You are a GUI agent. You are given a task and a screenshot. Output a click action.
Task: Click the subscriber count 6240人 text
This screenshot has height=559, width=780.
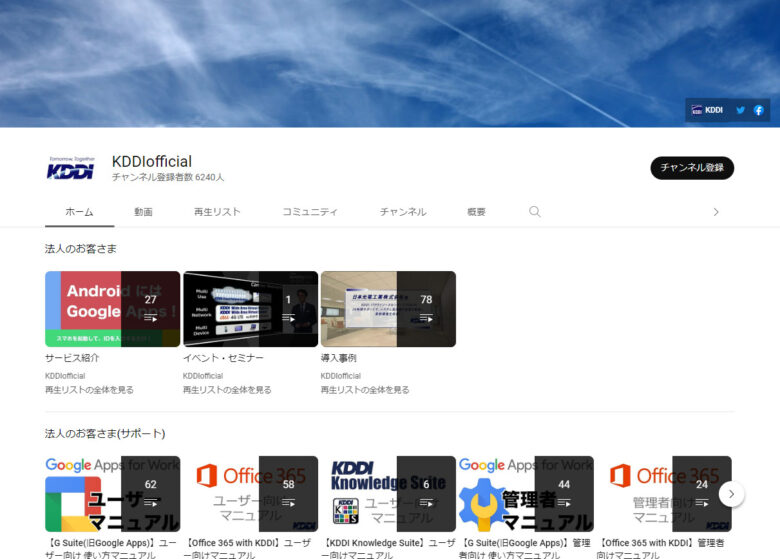coord(168,178)
